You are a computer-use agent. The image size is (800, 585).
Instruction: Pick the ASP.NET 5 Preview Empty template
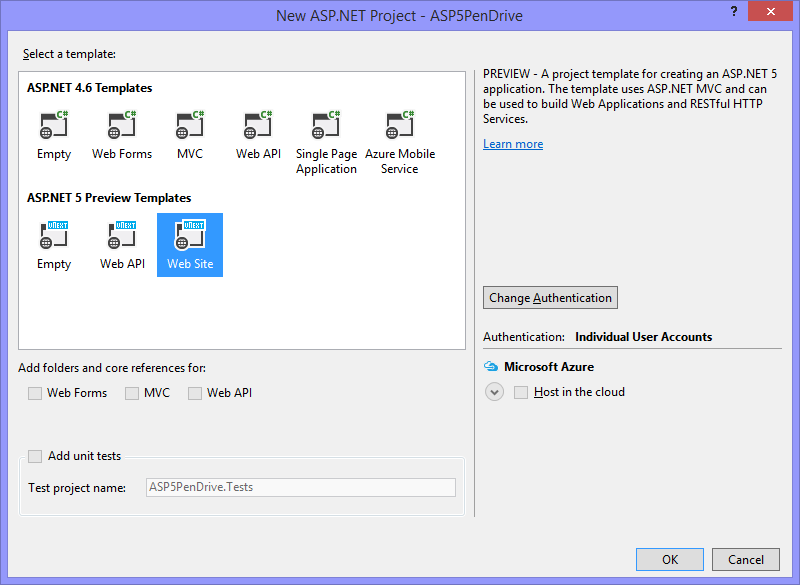click(x=54, y=245)
